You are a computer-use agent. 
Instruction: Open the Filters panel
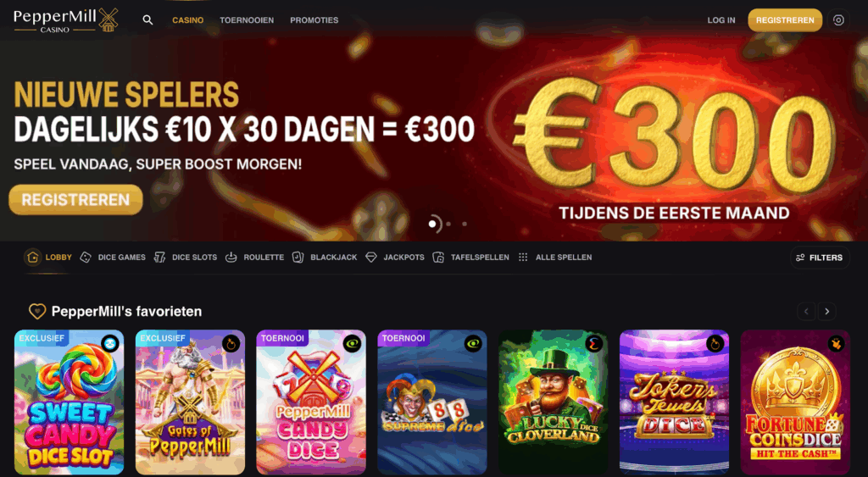pos(820,258)
